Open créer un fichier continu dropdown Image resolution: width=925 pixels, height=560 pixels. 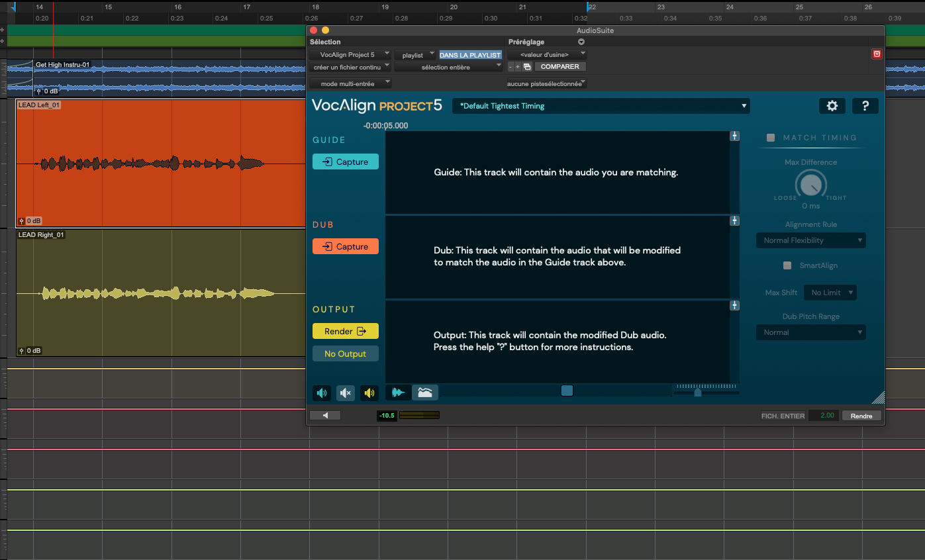pyautogui.click(x=350, y=67)
